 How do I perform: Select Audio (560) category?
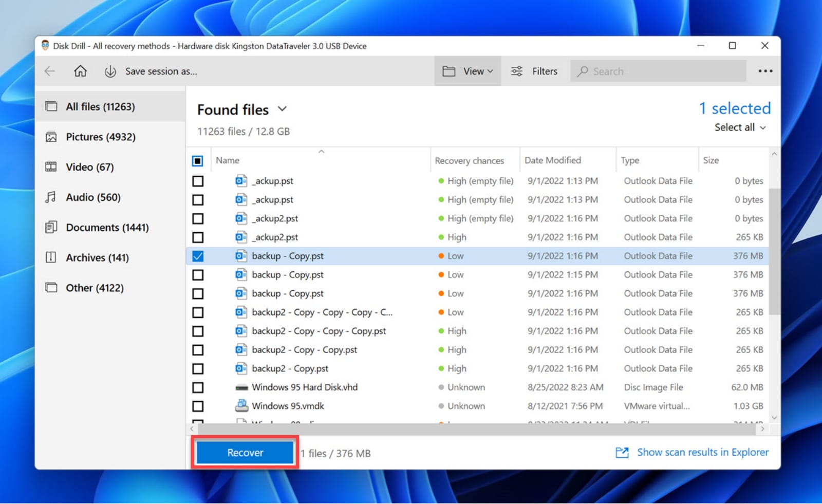point(110,197)
